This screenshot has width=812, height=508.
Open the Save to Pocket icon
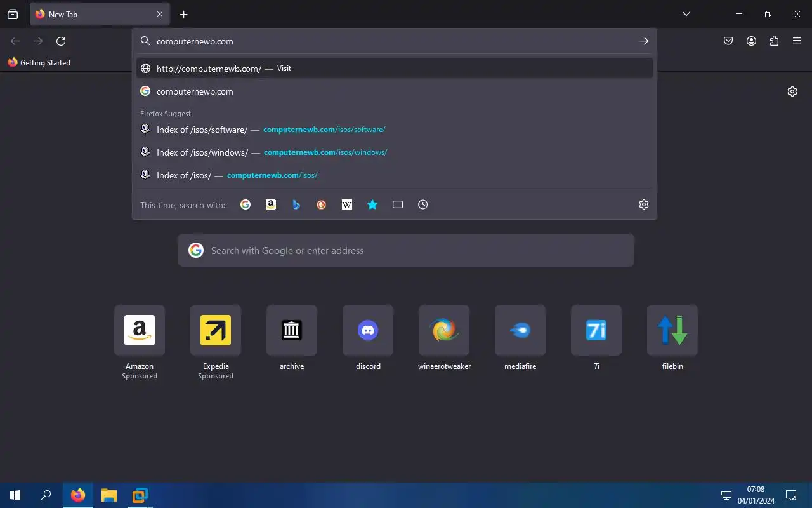728,41
